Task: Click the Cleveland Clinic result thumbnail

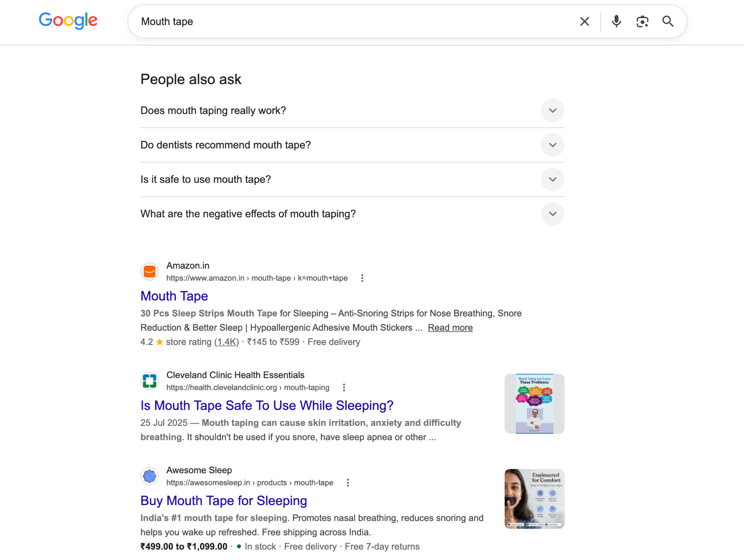Action: (534, 404)
